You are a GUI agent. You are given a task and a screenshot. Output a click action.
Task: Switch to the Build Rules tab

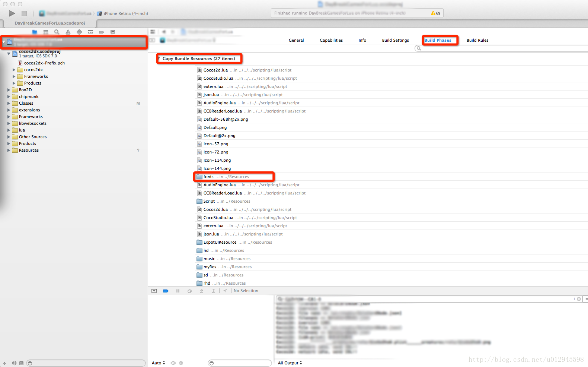477,40
